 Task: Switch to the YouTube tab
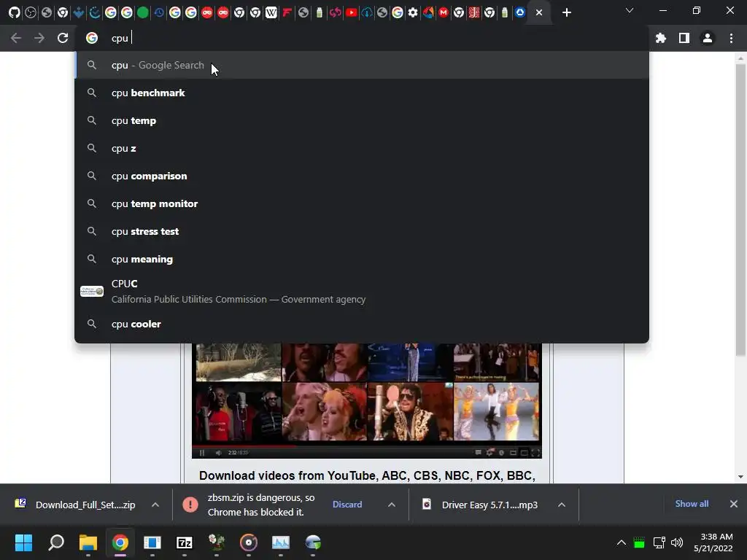click(x=351, y=13)
